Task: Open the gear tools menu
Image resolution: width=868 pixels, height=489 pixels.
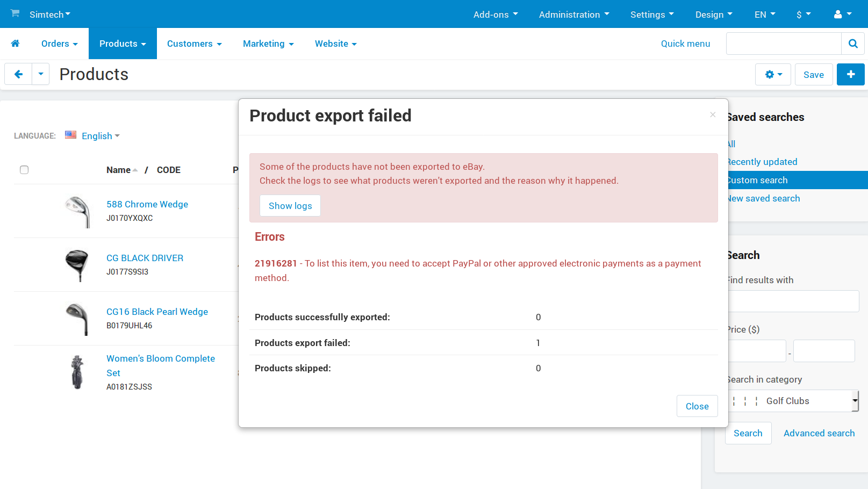Action: point(773,74)
